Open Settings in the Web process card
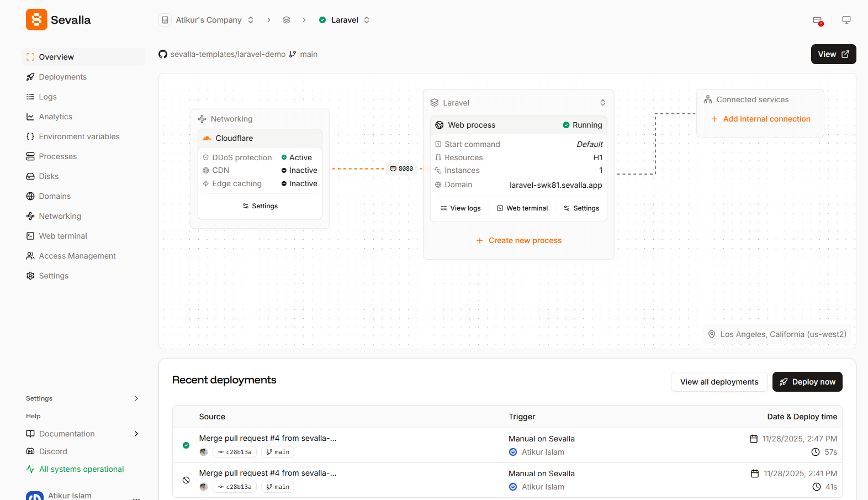868x500 pixels. [x=581, y=208]
